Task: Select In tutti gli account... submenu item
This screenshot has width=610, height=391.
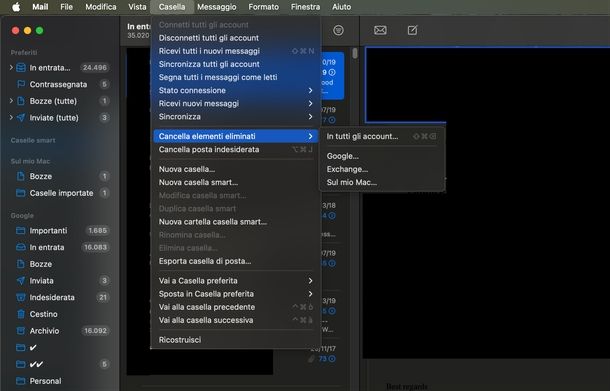Action: point(382,137)
